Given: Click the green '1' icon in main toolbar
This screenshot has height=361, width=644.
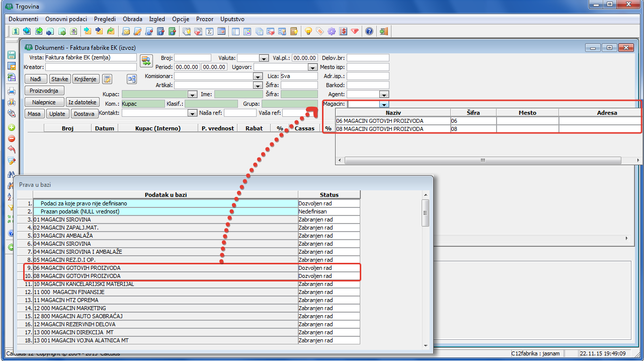Looking at the screenshot, I should click(15, 31).
